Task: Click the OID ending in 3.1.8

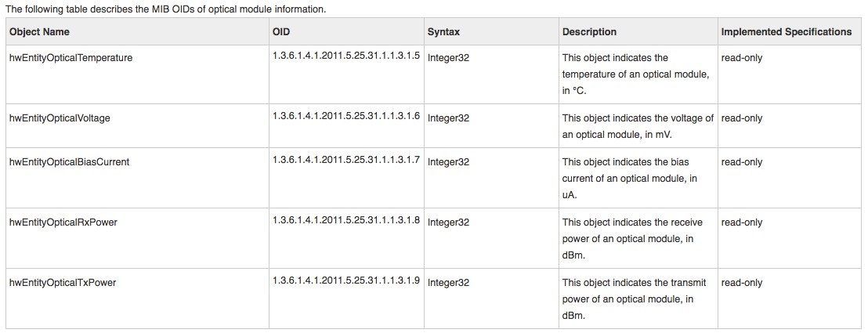Action: click(346, 220)
